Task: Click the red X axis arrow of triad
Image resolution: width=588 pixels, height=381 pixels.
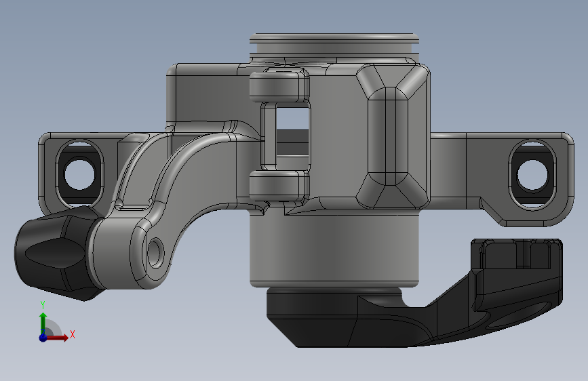Action: point(56,338)
